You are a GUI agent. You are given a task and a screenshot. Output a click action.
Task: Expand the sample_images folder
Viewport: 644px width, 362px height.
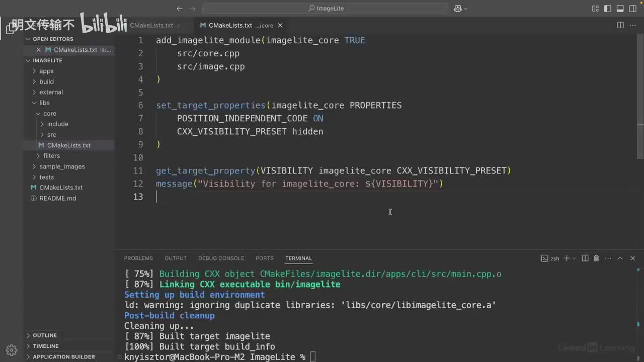coord(62,166)
